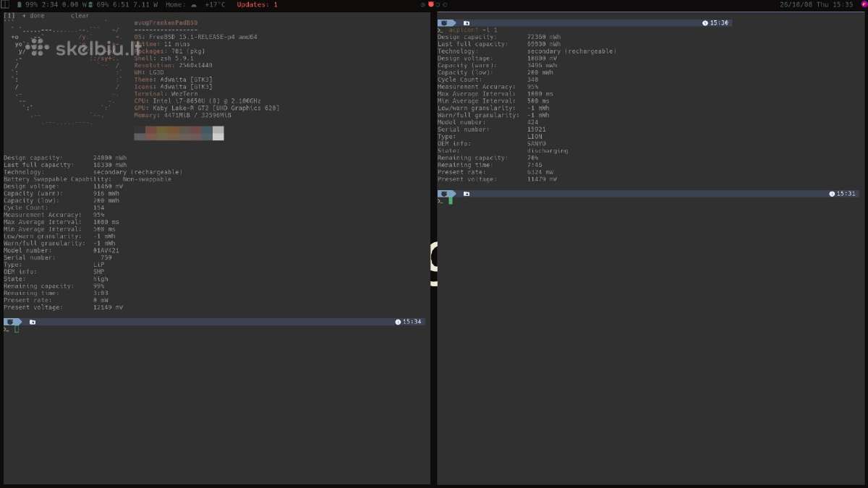Image resolution: width=868 pixels, height=488 pixels.
Task: Click the clock icon beside 15:30
Action: point(705,23)
